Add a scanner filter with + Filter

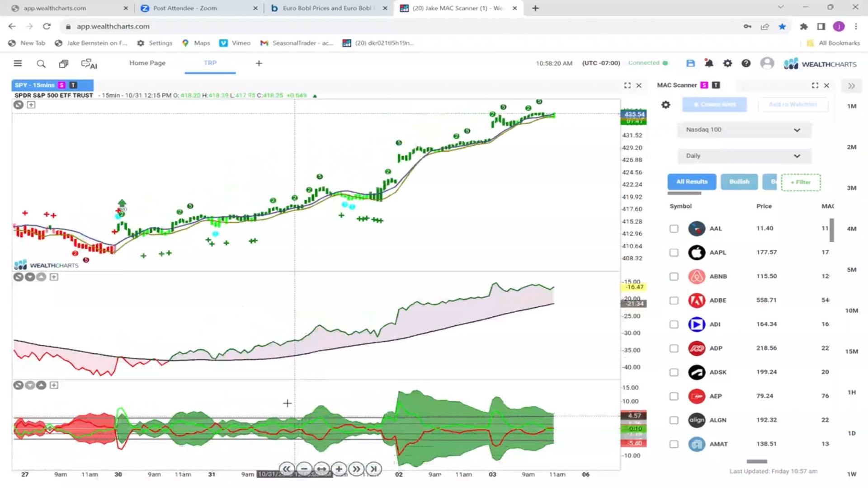click(801, 182)
